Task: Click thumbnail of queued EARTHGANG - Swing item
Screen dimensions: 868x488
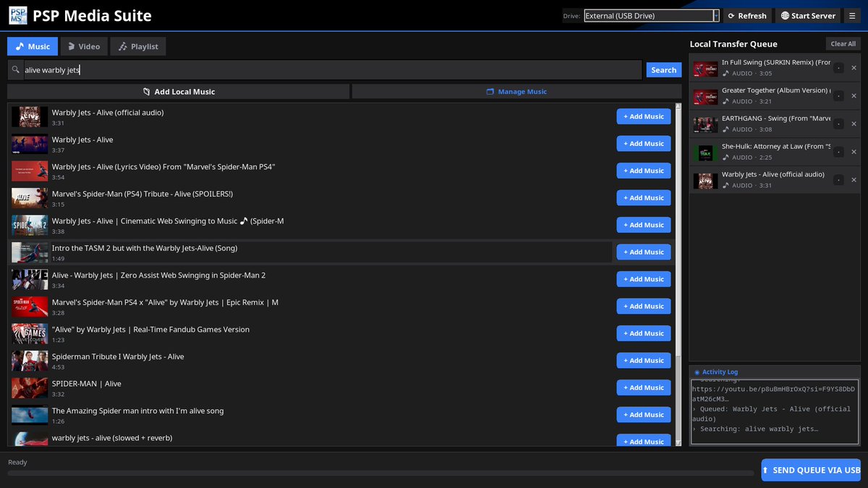Action: click(x=705, y=124)
